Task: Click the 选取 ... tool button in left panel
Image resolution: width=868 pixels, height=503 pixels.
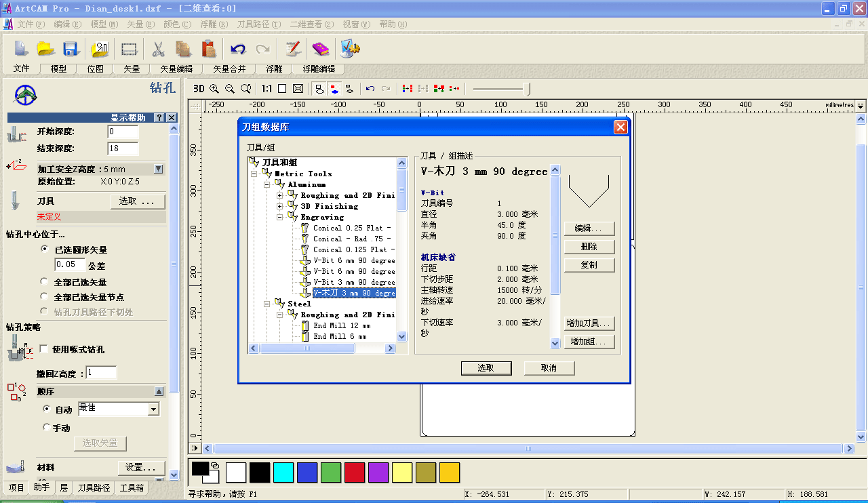Action: [x=138, y=201]
